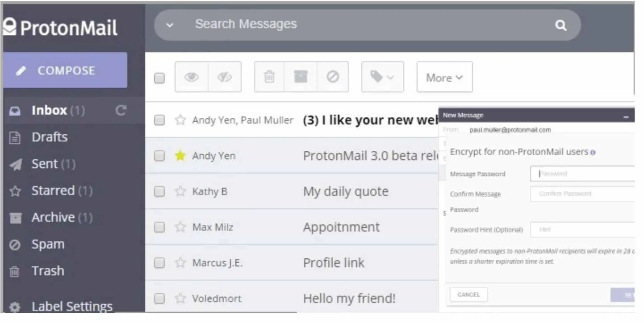Image resolution: width=644 pixels, height=323 pixels.
Task: Minimize the New Message composer
Action: tap(626, 116)
